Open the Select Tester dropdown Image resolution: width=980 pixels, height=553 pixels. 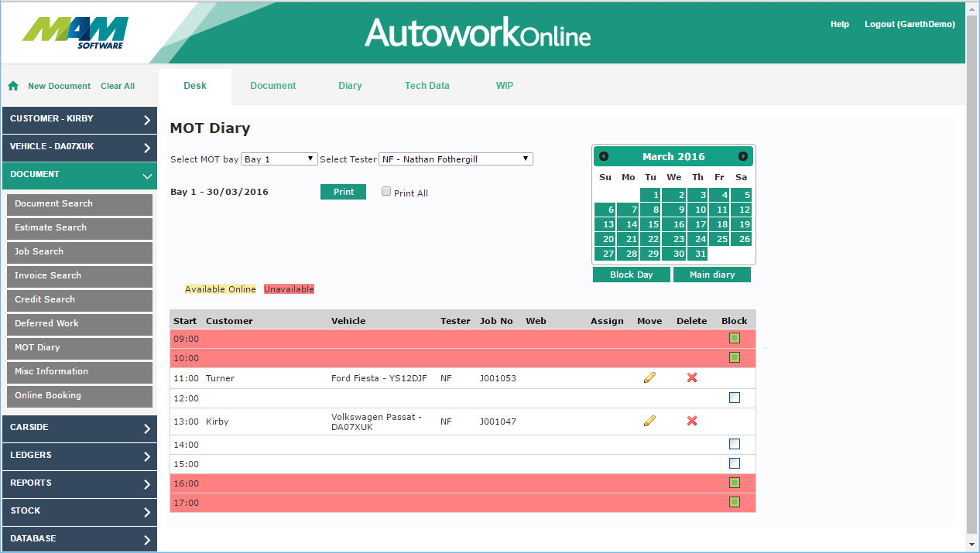[455, 159]
